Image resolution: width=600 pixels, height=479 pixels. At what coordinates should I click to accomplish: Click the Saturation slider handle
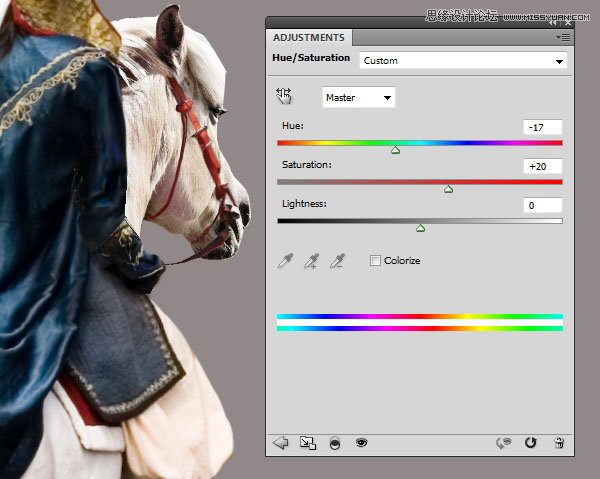click(x=448, y=189)
